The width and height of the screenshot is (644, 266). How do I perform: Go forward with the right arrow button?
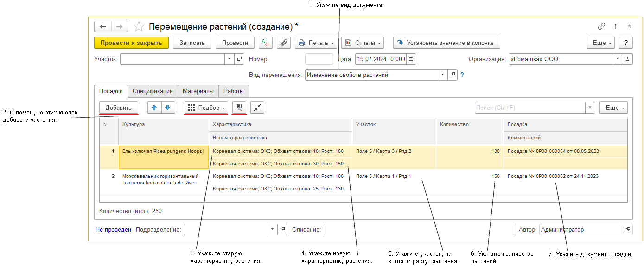click(x=120, y=26)
